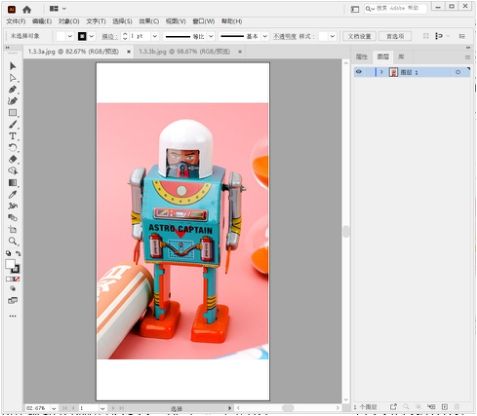Select the Direct Selection (white arrow) tool
Image resolution: width=477 pixels, height=416 pixels.
coord(13,78)
